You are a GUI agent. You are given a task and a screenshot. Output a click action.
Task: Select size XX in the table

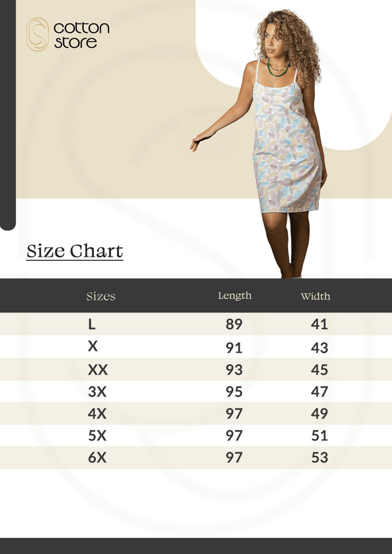tap(98, 370)
